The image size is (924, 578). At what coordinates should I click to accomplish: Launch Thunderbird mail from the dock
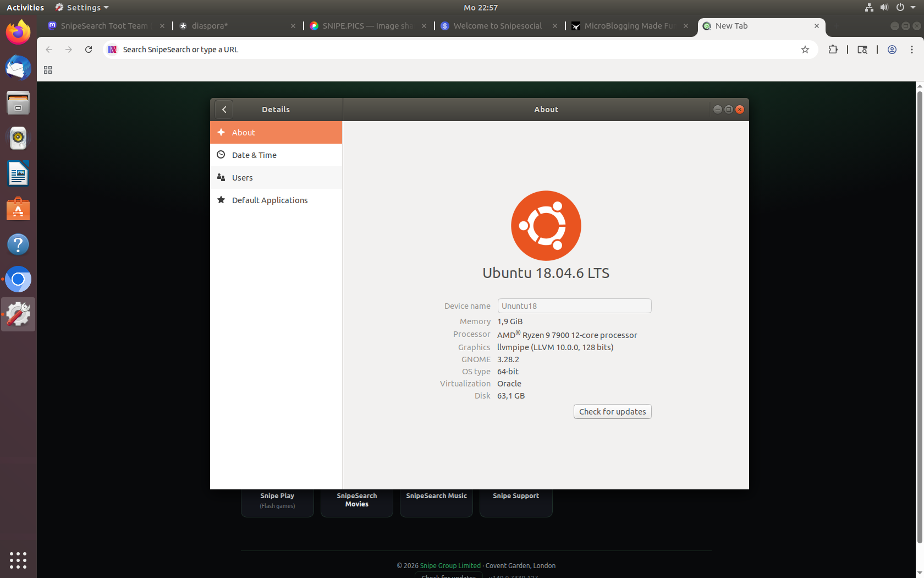(x=18, y=68)
